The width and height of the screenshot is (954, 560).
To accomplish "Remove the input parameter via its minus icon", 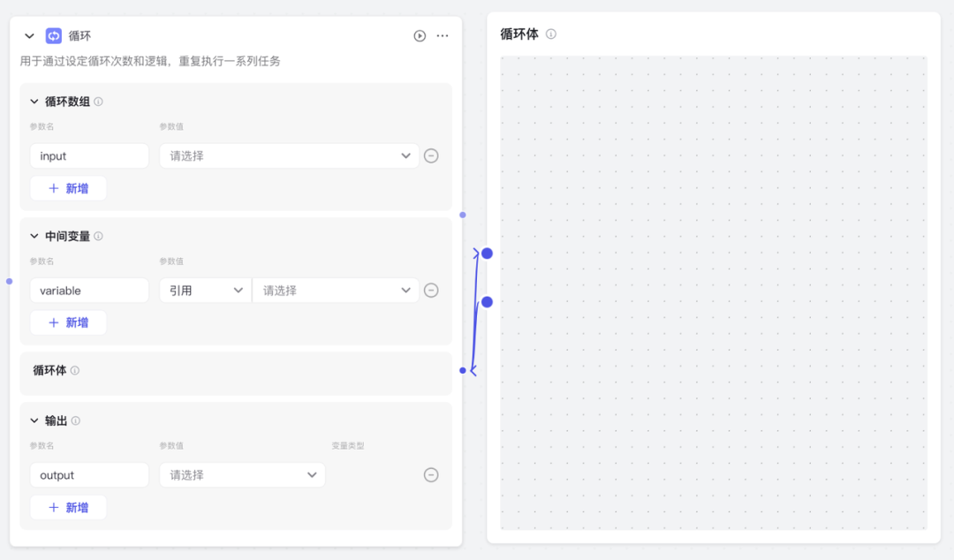I will [431, 155].
